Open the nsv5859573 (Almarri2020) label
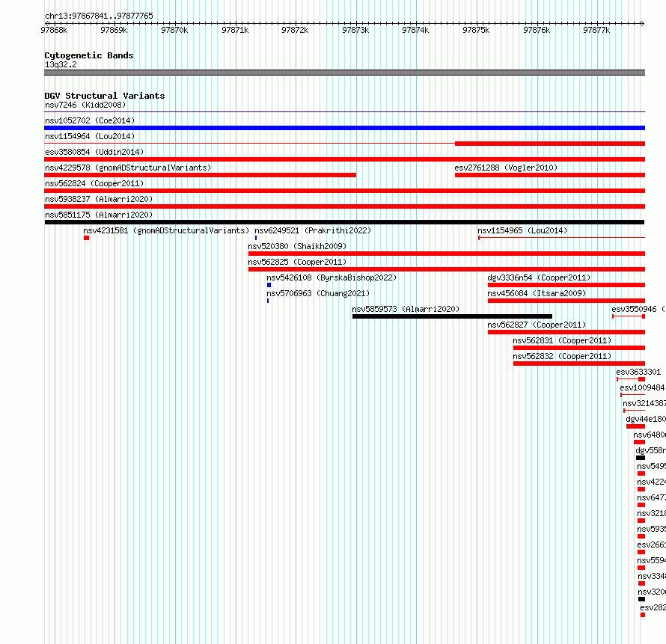The height and width of the screenshot is (644, 666). [x=406, y=309]
